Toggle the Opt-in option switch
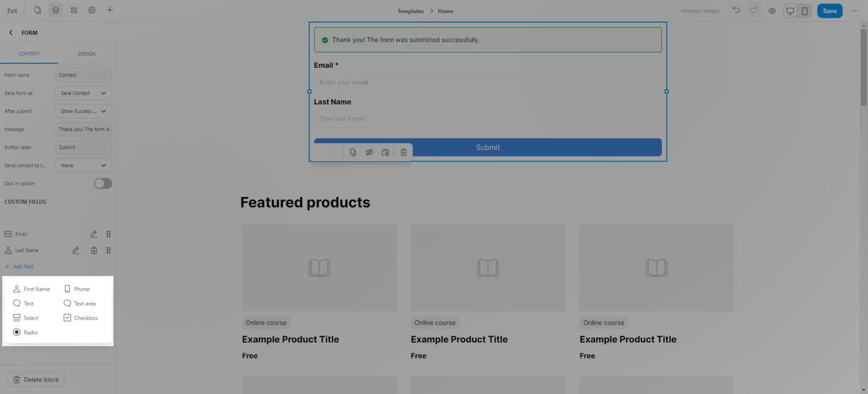The height and width of the screenshot is (394, 868). pyautogui.click(x=103, y=184)
